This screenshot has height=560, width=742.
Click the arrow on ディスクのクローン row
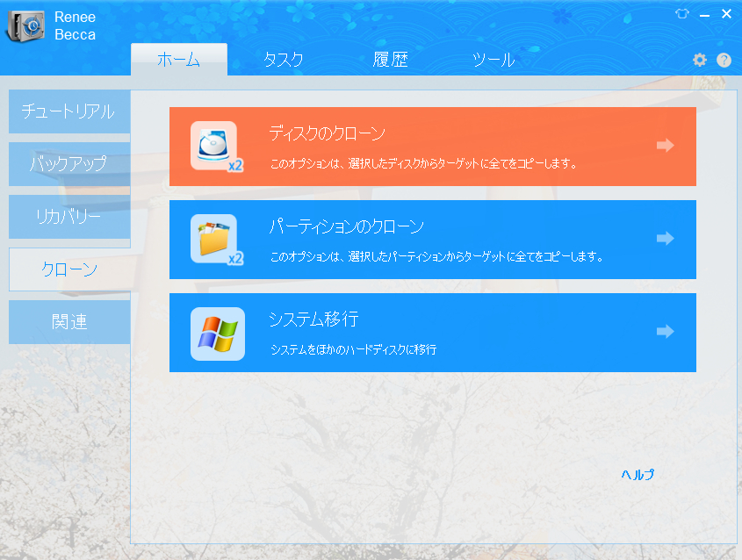tap(666, 145)
